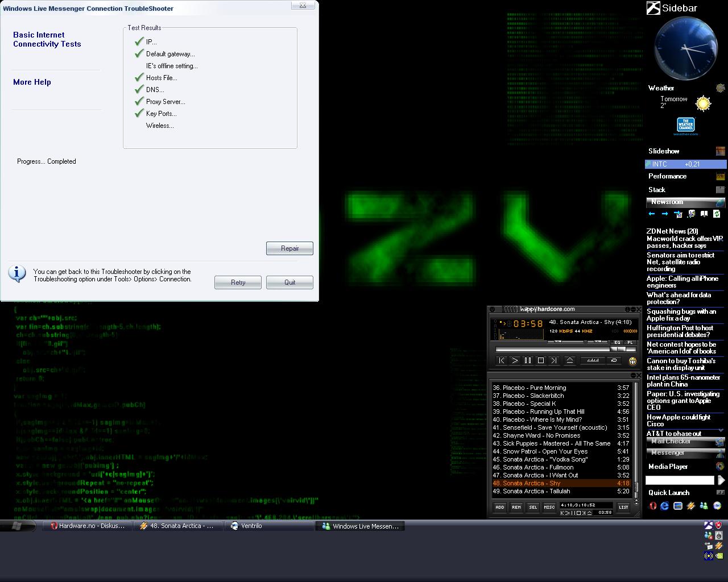Screen dimensions: 728x582
Task: Go to previous Newsroom page with left arrow
Action: click(652, 214)
